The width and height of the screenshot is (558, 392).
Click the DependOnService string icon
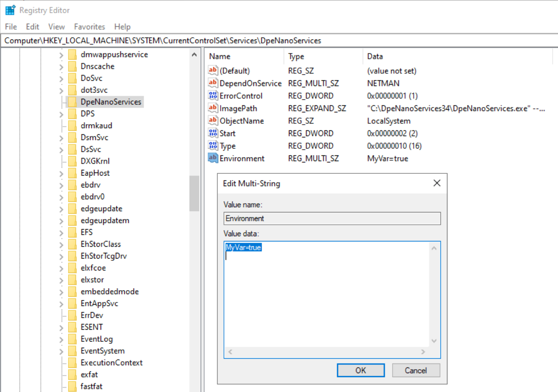[213, 83]
